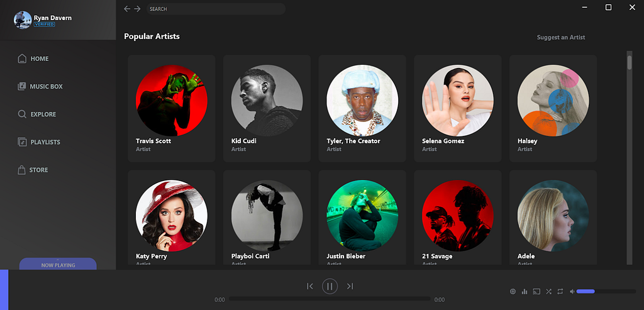Open 21 Savage artist photo
The height and width of the screenshot is (310, 644).
(458, 215)
